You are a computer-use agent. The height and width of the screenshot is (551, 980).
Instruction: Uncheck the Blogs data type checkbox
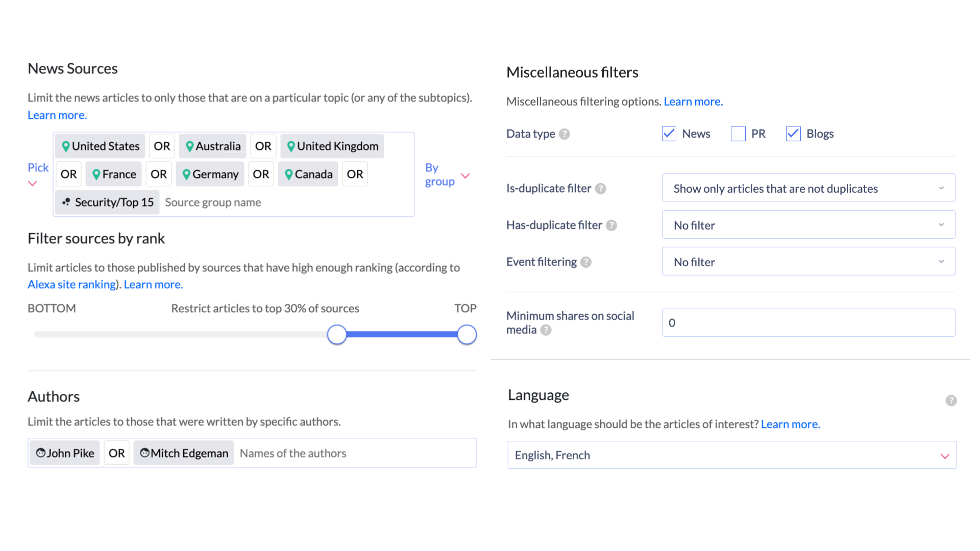pyautogui.click(x=793, y=134)
